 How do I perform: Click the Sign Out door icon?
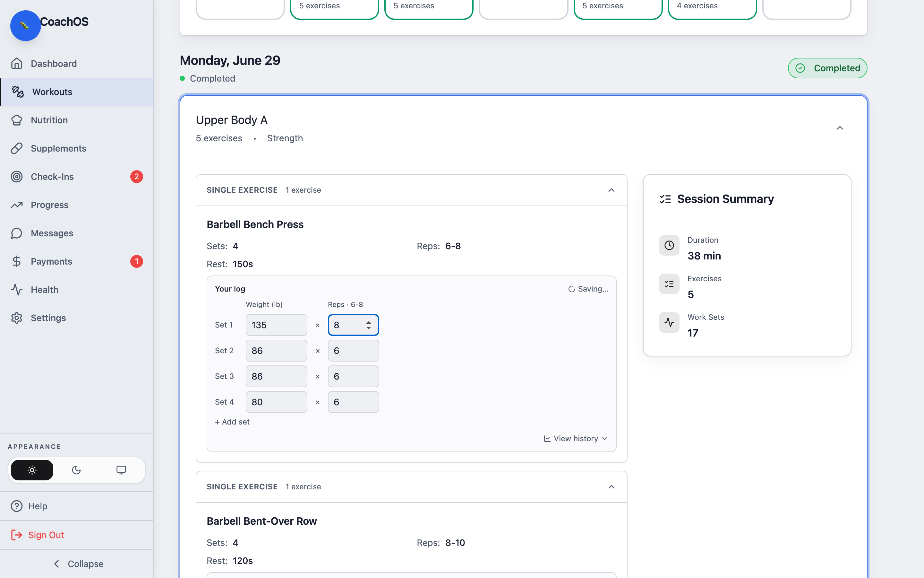[17, 535]
